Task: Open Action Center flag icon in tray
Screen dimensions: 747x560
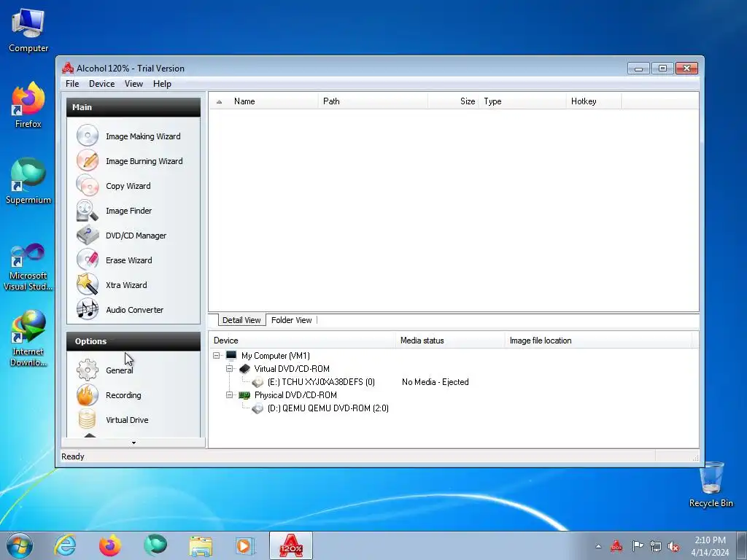Action: 638,546
